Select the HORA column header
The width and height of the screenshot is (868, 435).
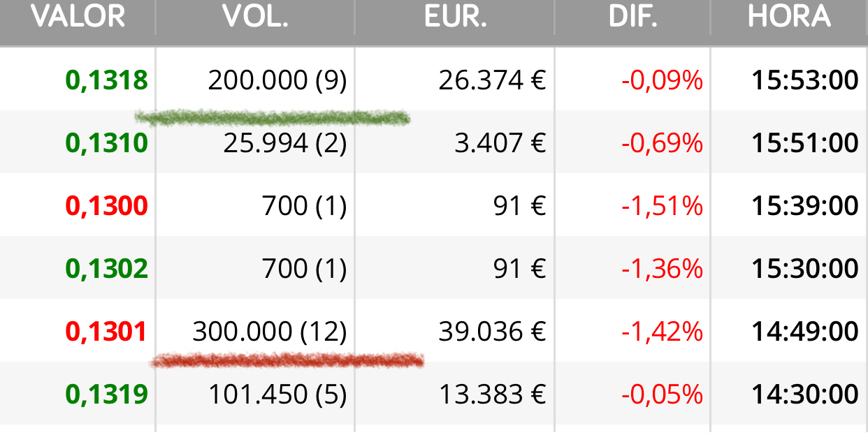click(790, 16)
